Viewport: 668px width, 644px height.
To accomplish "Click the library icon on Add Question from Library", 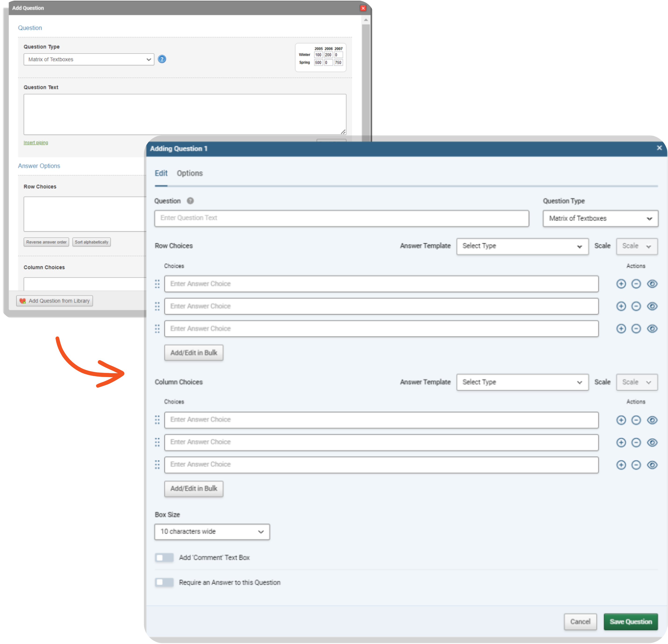I will point(23,300).
